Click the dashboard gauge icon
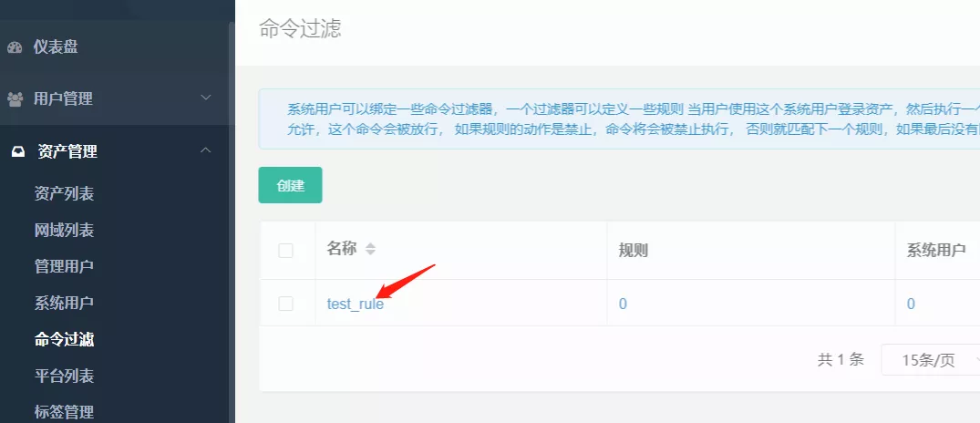The width and height of the screenshot is (980, 423). coord(15,47)
